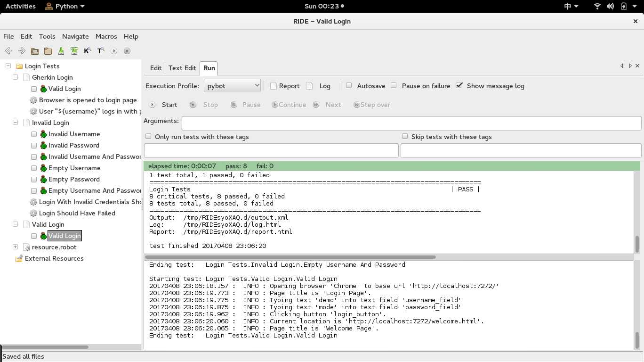Check the Gherkin Login Valid Login test box
This screenshot has width=644, height=362.
click(34, 89)
